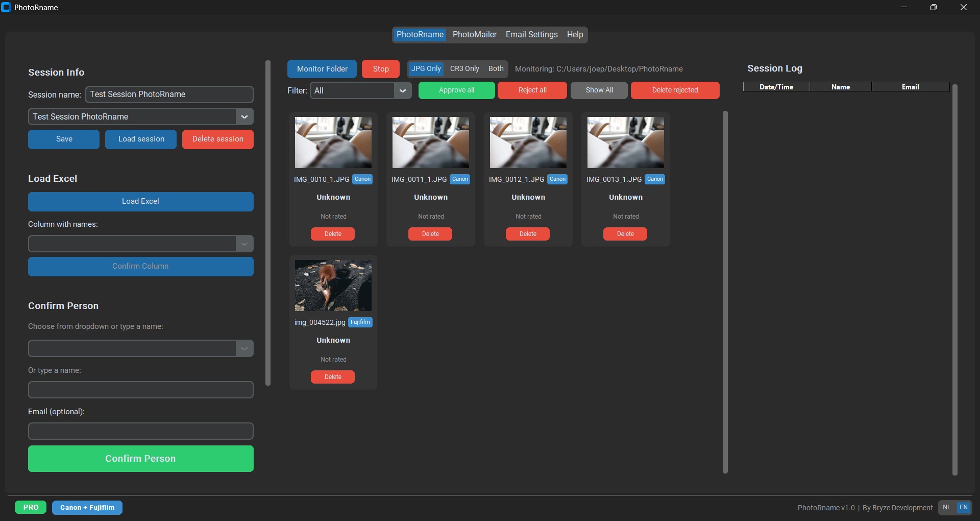Viewport: 980px width, 521px height.
Task: Click the Canon badge on IMG_0010_1.JPG
Action: pos(362,179)
